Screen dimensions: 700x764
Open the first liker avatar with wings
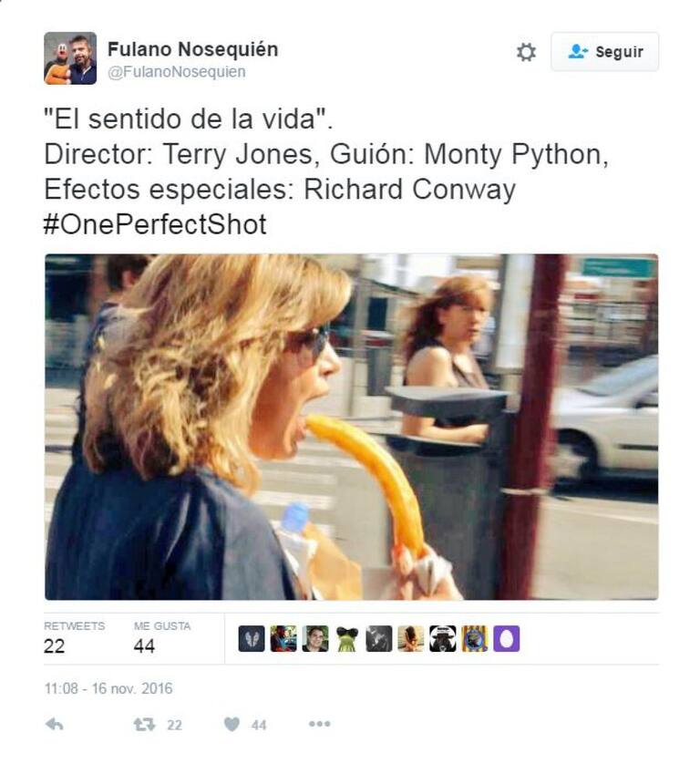252,638
